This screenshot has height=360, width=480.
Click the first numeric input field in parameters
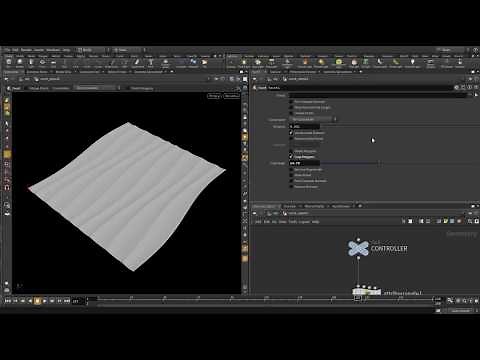304,126
